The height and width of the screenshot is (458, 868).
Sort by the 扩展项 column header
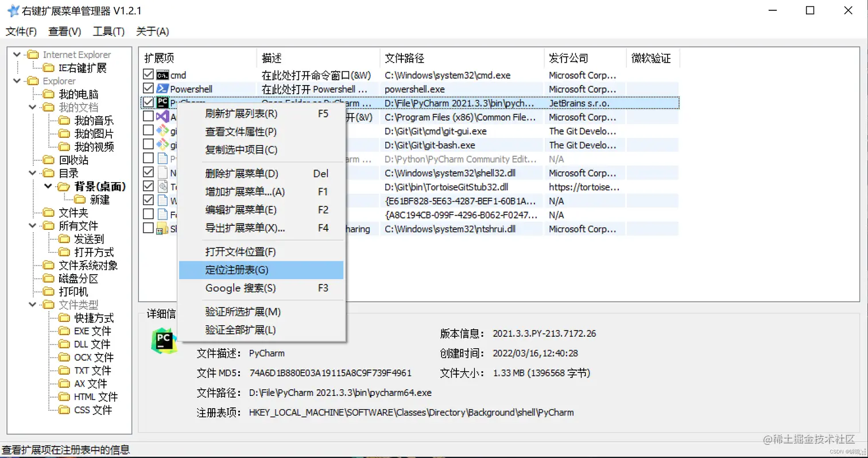tap(198, 58)
